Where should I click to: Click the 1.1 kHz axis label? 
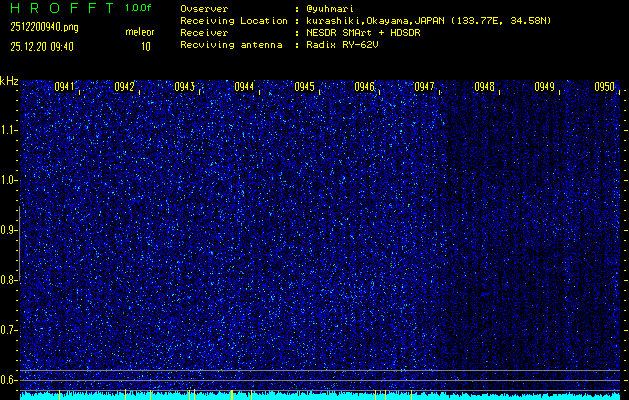pos(8,130)
